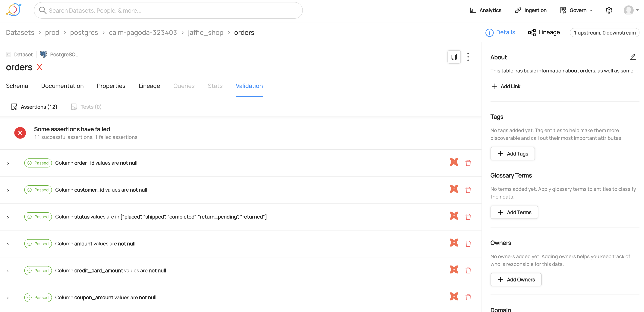Delete the order_id not null assertion
Viewport: 644px width, 312px height.
[468, 163]
